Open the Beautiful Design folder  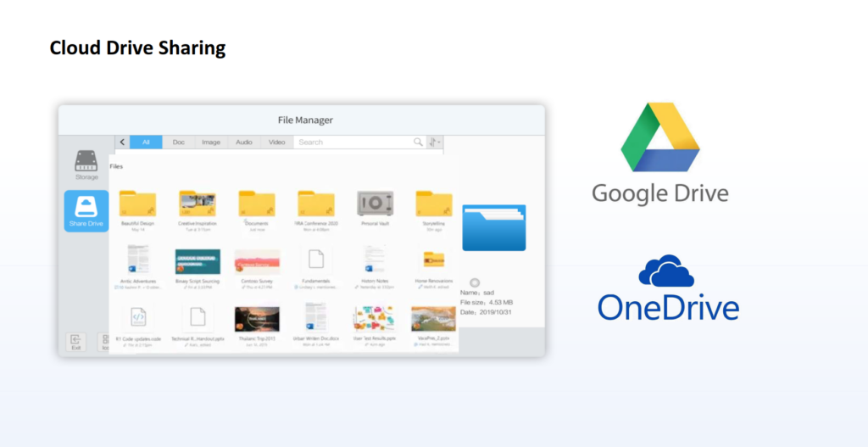137,204
